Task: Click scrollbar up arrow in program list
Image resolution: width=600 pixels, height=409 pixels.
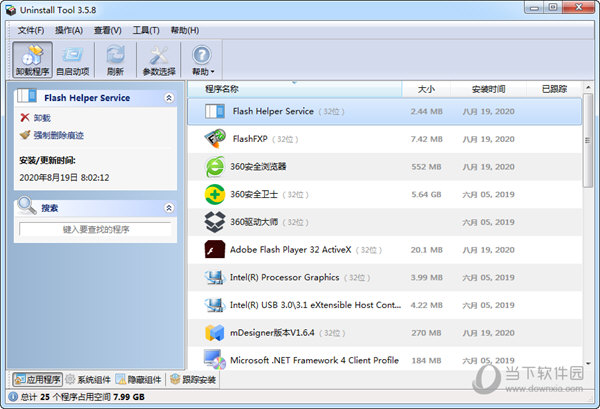Action: click(588, 88)
